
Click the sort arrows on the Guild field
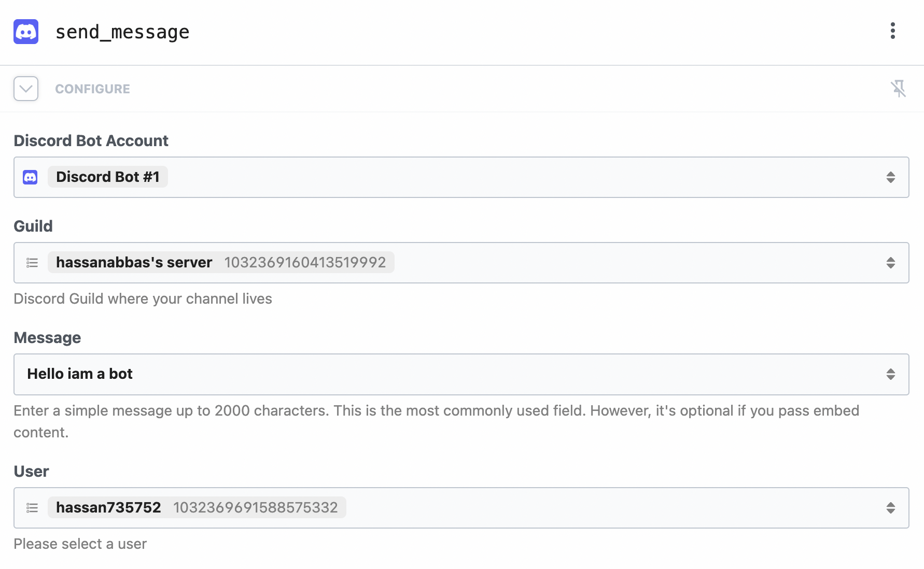click(x=891, y=263)
